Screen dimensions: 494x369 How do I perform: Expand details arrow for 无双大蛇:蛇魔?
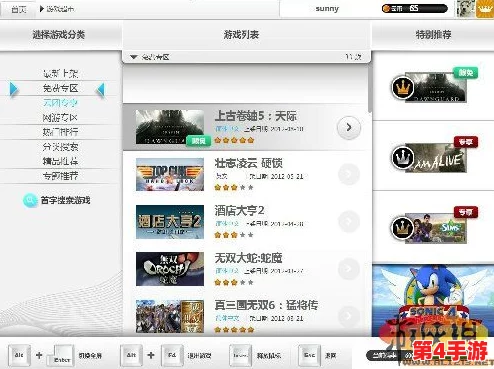click(x=349, y=269)
